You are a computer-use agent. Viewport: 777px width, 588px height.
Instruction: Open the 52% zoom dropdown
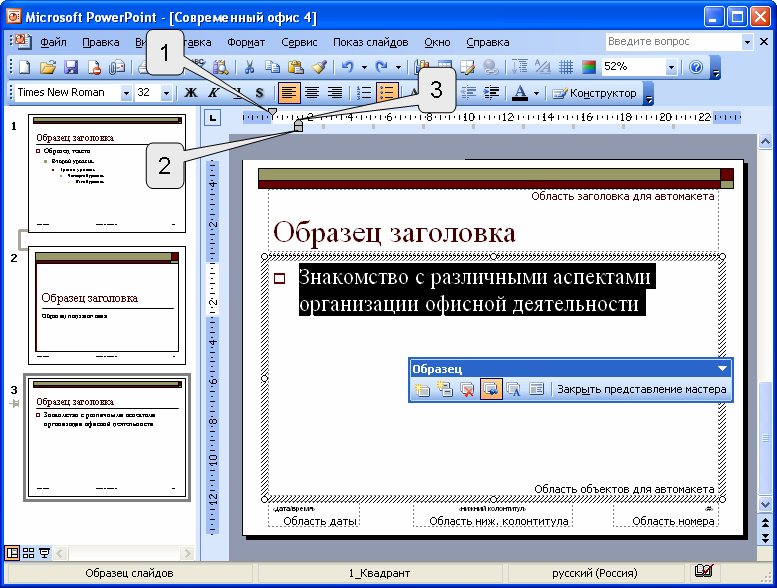pos(671,67)
